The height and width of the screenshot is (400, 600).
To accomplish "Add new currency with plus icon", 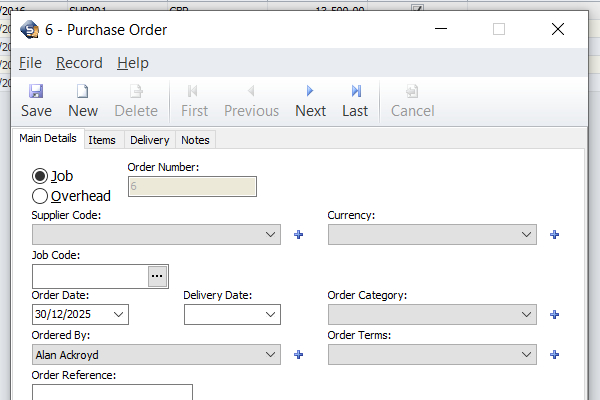I will point(554,235).
